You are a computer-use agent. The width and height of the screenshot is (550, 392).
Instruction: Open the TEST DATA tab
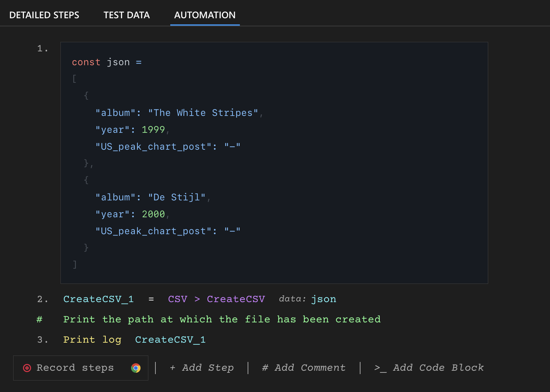(x=127, y=15)
